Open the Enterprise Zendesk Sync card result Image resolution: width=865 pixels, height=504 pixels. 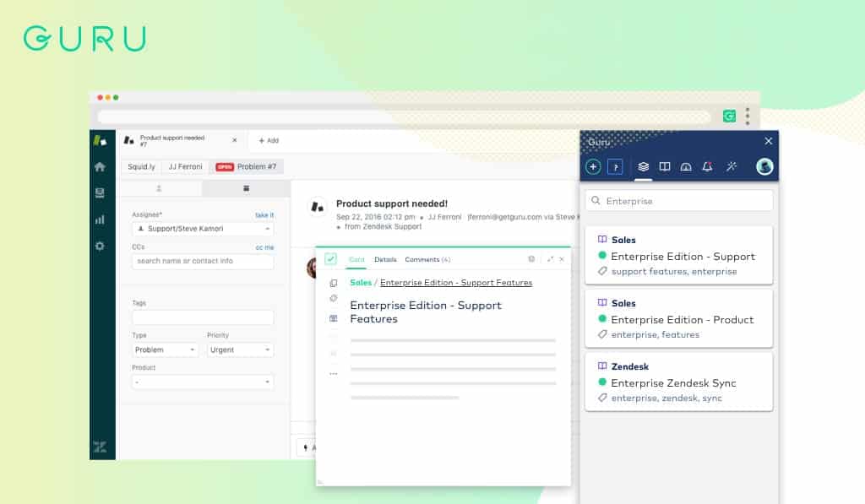679,382
